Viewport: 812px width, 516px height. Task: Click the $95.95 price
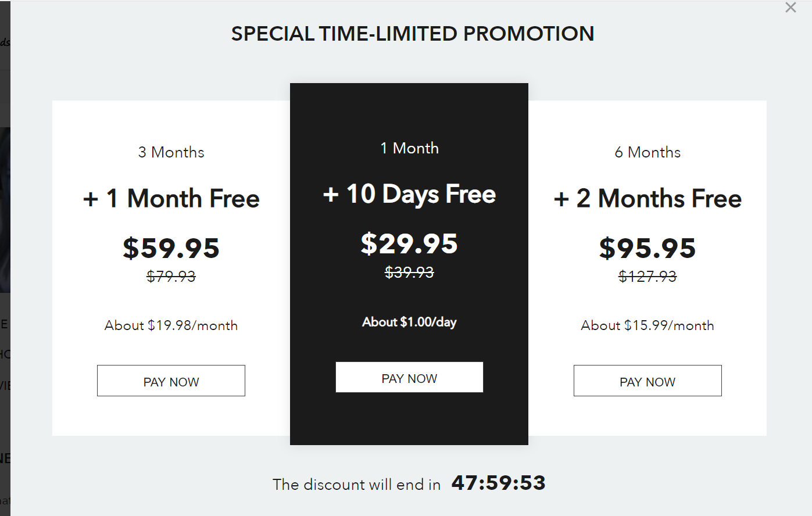tap(648, 248)
